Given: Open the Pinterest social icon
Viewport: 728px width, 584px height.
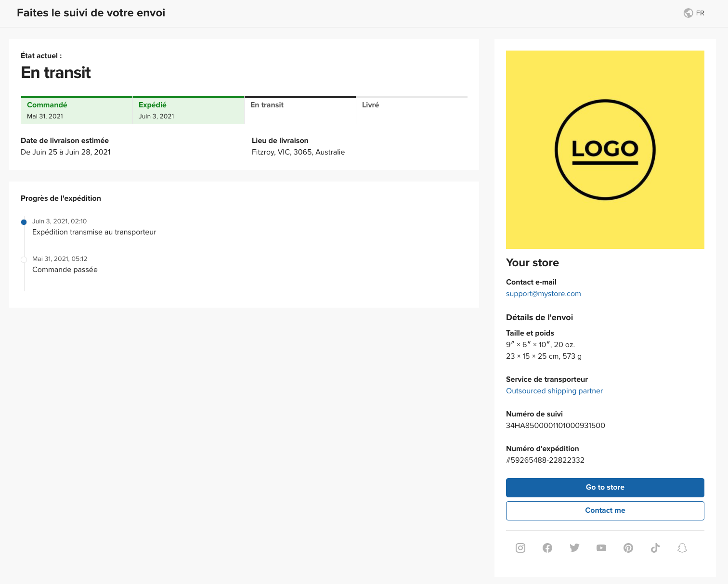Looking at the screenshot, I should point(628,548).
